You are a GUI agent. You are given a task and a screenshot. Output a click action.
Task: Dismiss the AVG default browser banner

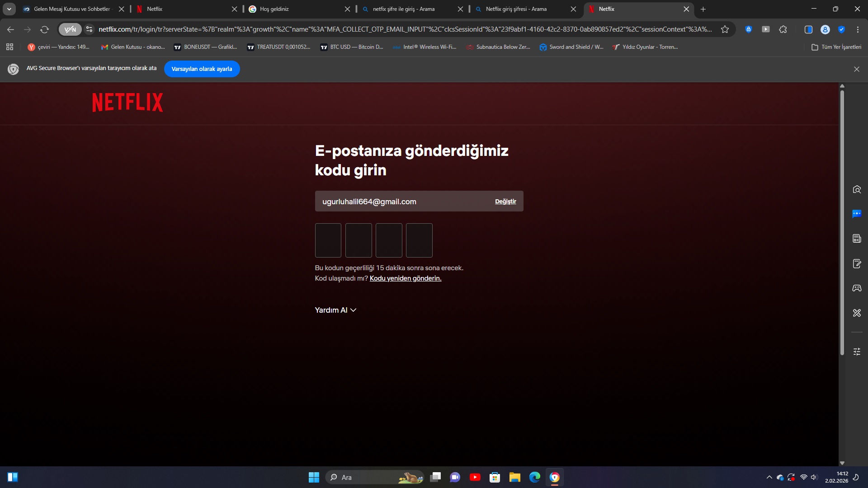pyautogui.click(x=857, y=69)
